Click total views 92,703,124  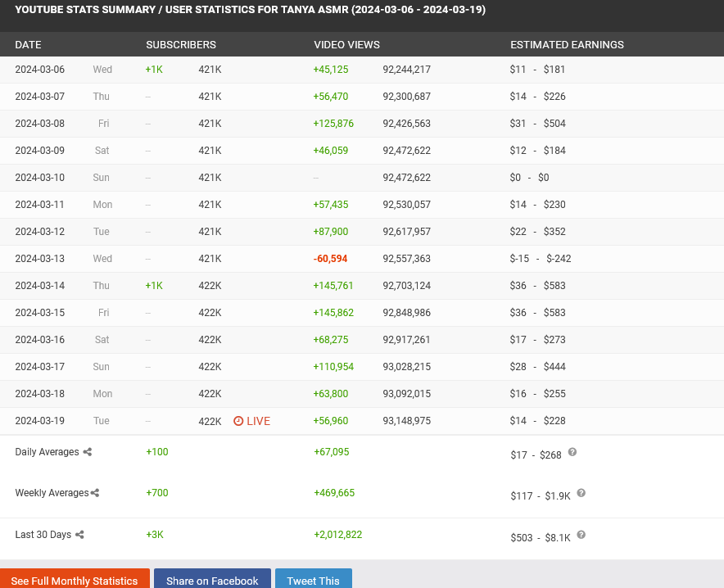coord(407,285)
